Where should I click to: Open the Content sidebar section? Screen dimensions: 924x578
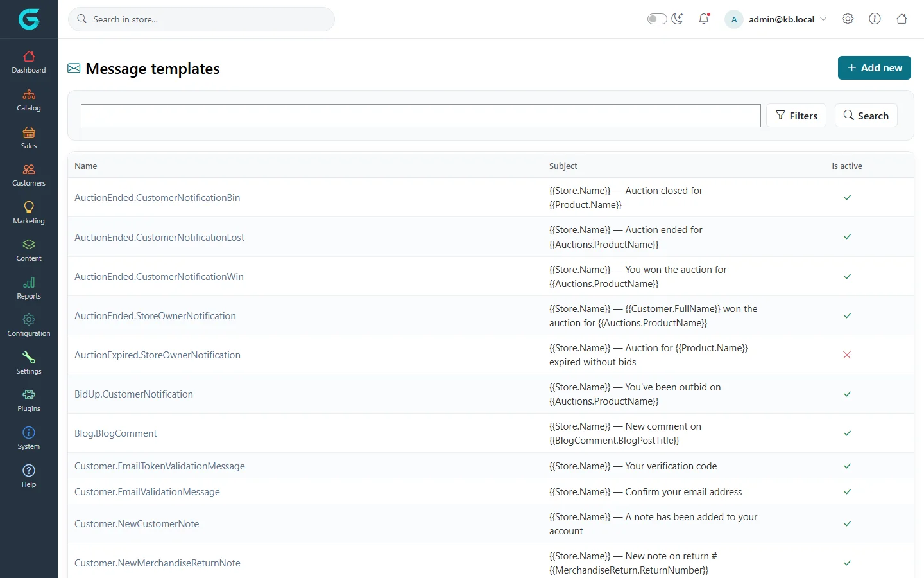(x=29, y=250)
